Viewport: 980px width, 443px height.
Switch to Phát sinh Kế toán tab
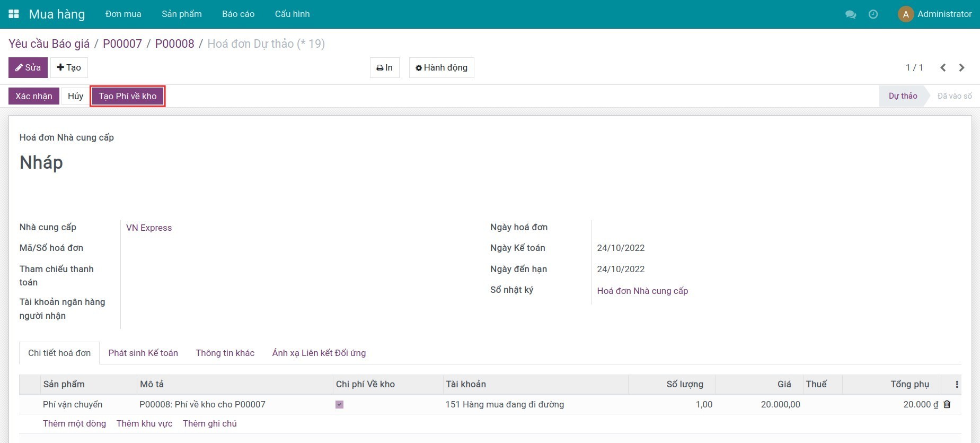pyautogui.click(x=143, y=353)
